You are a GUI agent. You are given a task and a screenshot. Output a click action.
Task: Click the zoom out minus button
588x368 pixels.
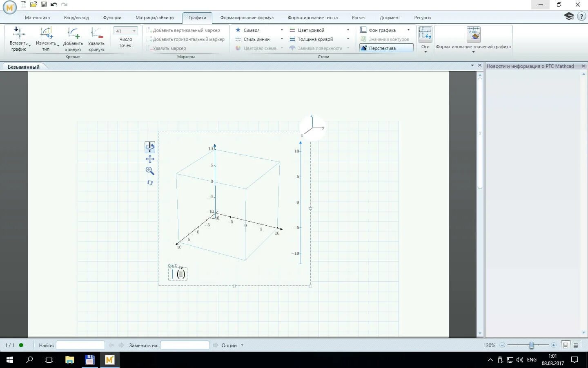pos(502,345)
